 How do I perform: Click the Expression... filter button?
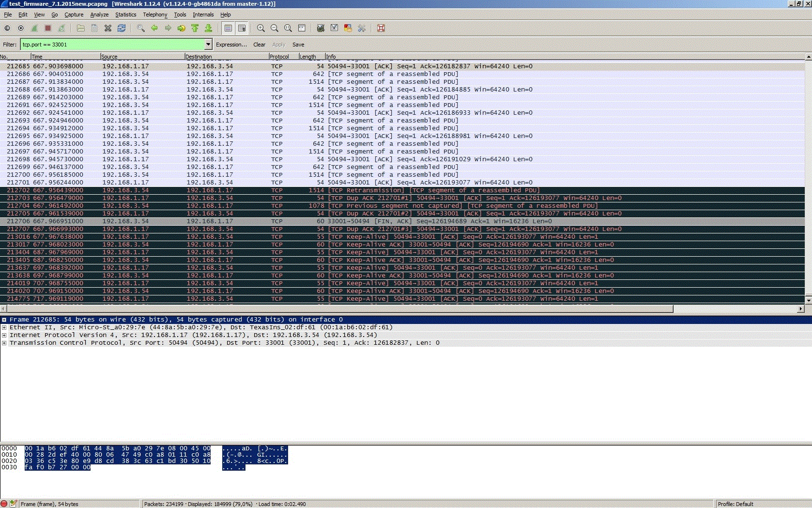point(231,45)
